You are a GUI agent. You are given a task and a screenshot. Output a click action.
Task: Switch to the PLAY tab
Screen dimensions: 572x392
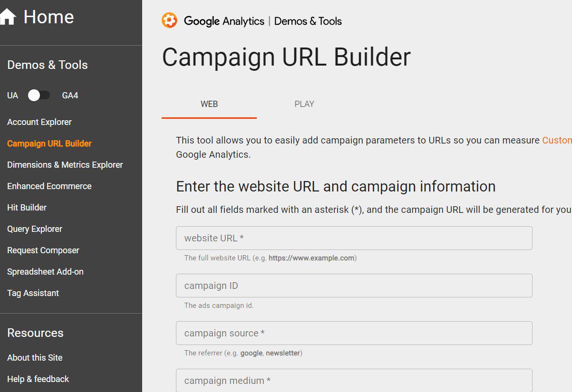pos(304,104)
